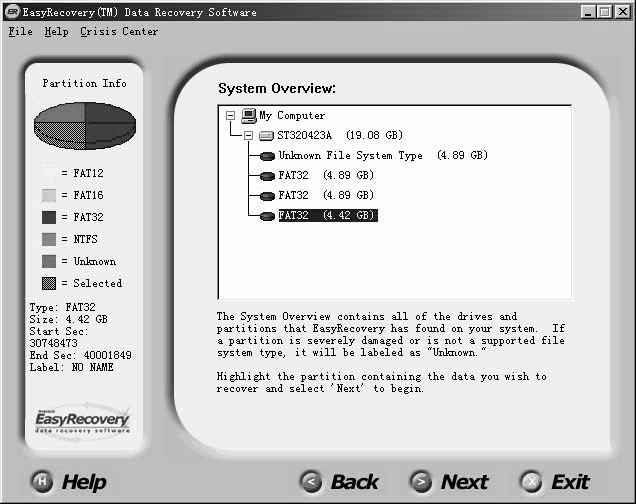Click the round Help icon at bottom
The width and height of the screenshot is (636, 504).
coord(42,482)
